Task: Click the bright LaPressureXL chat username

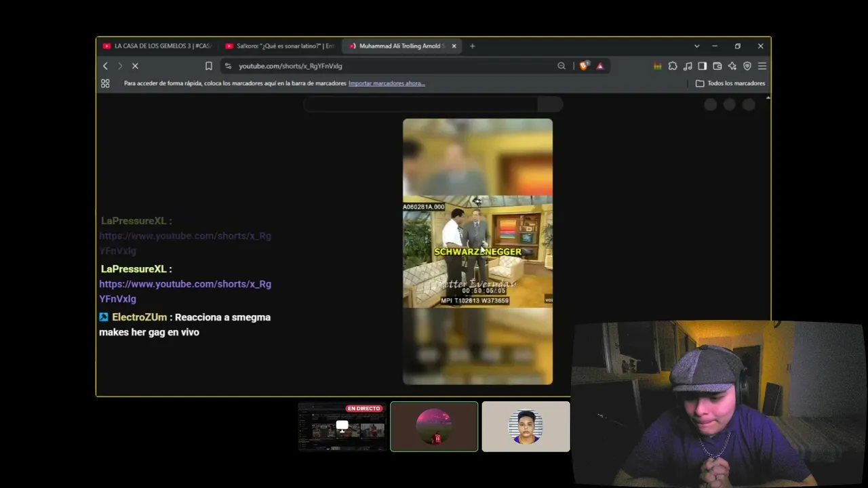Action: coord(134,269)
